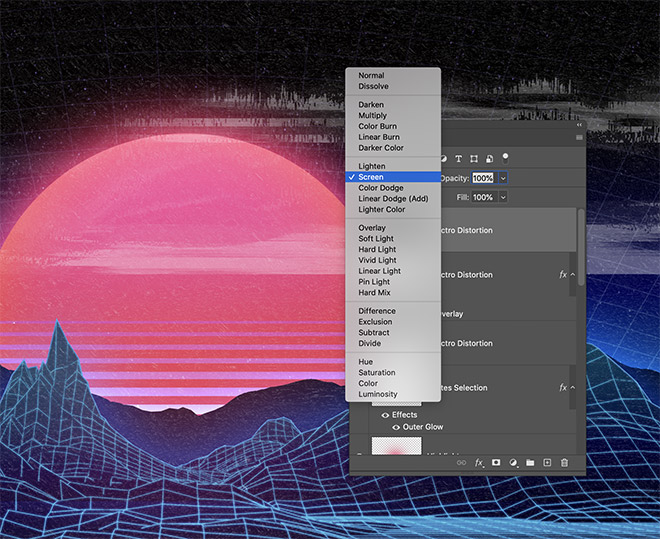660x539 pixels.
Task: Create new fill or adjustment layer
Action: [513, 463]
